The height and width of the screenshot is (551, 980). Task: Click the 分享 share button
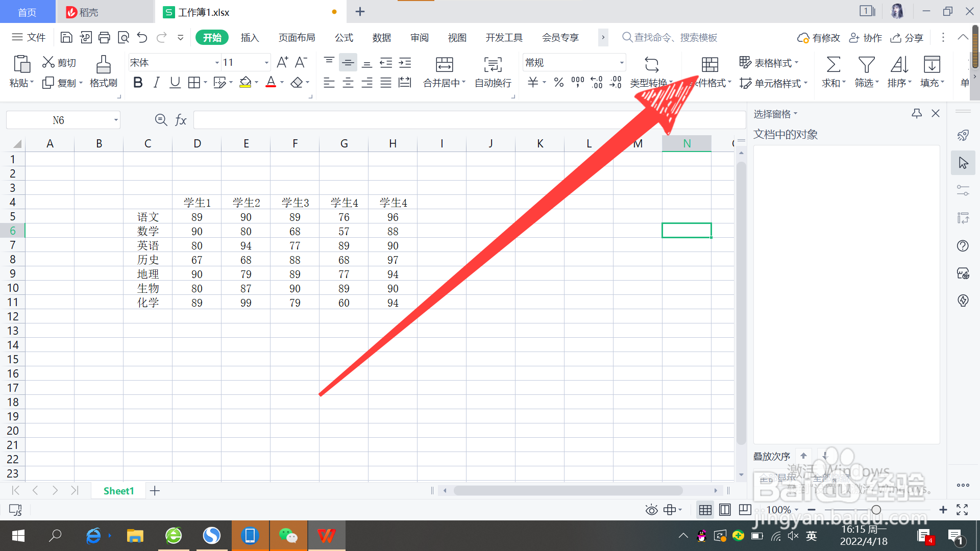pyautogui.click(x=907, y=38)
